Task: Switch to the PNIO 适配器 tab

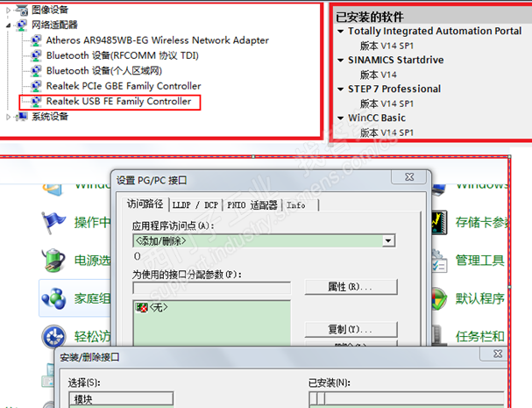Action: (252, 205)
